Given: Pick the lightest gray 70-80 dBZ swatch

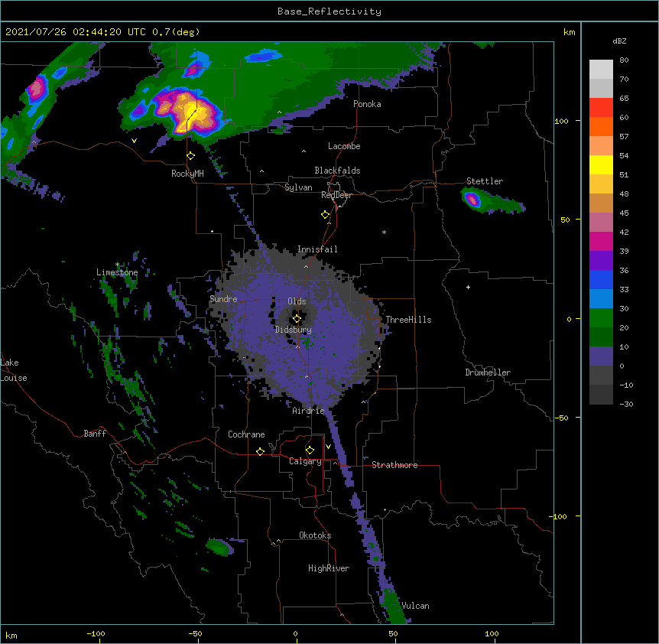Looking at the screenshot, I should 601,69.
